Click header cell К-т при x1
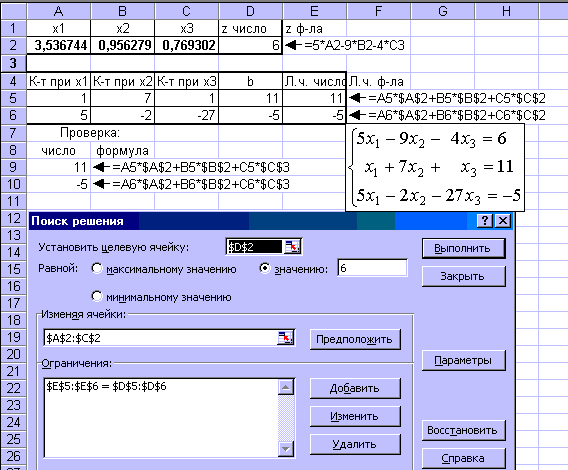The image size is (568, 470). pyautogui.click(x=59, y=81)
